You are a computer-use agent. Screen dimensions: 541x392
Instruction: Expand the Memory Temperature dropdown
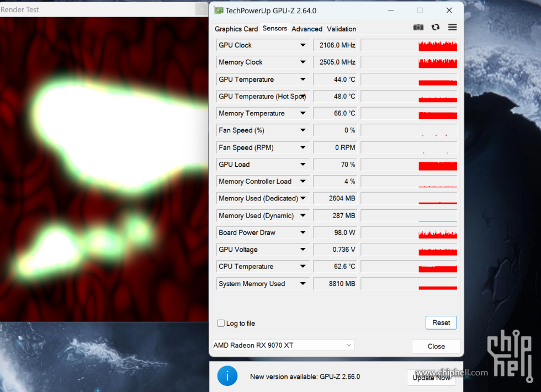pos(303,113)
